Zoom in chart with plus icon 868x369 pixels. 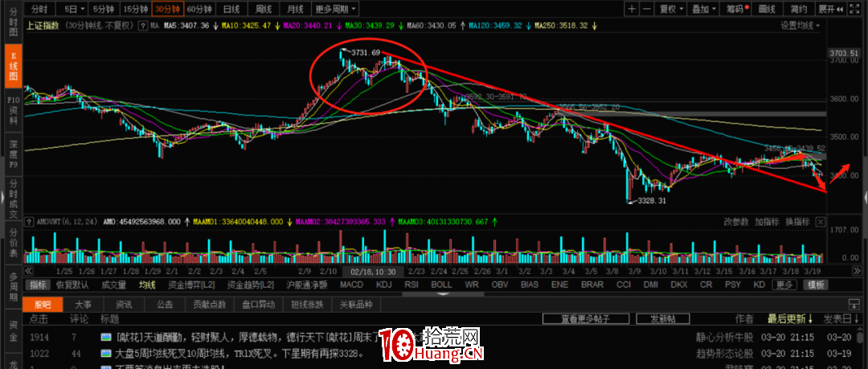tap(633, 9)
